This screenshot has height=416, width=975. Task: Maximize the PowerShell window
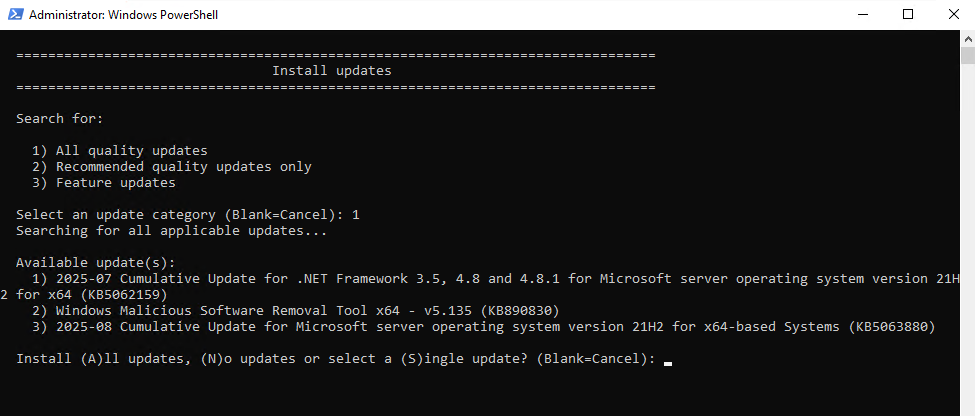(908, 14)
